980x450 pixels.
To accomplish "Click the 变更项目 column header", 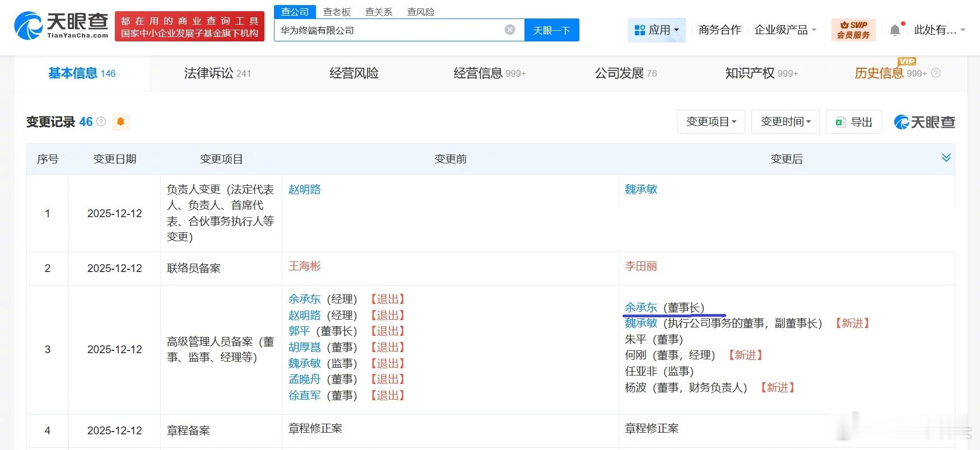I will tap(221, 159).
